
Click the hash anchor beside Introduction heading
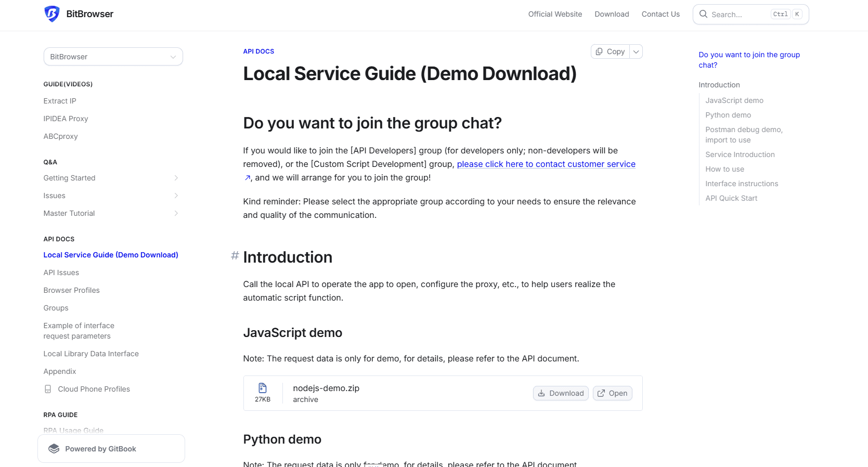pos(235,256)
